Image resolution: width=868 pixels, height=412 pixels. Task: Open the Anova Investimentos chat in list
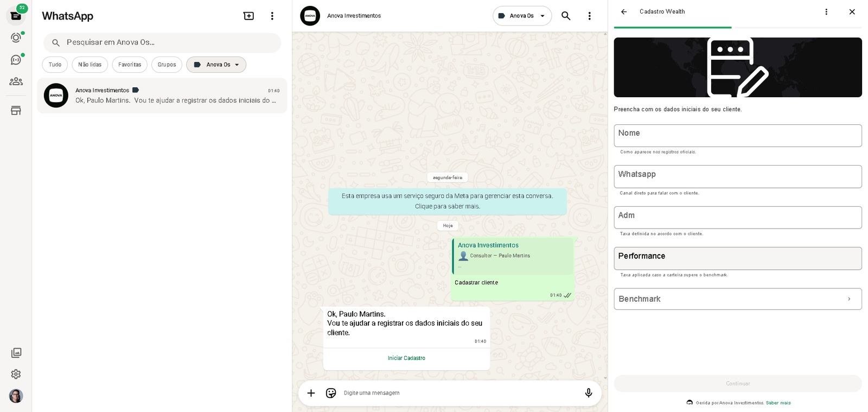point(162,96)
